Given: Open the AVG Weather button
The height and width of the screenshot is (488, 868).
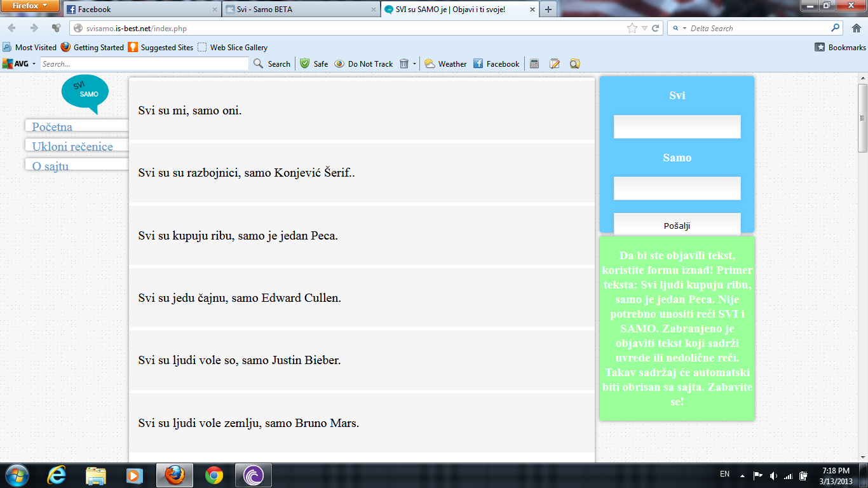Looking at the screenshot, I should (x=445, y=64).
